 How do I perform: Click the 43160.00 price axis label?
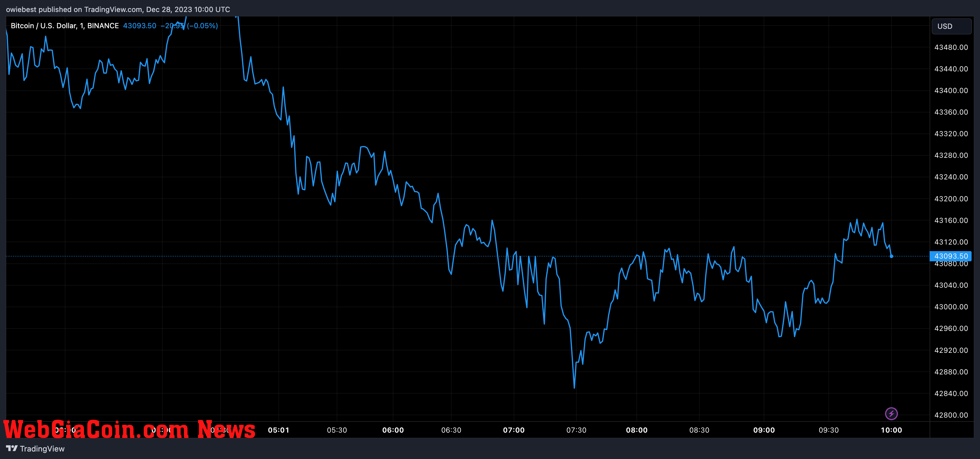pyautogui.click(x=951, y=220)
